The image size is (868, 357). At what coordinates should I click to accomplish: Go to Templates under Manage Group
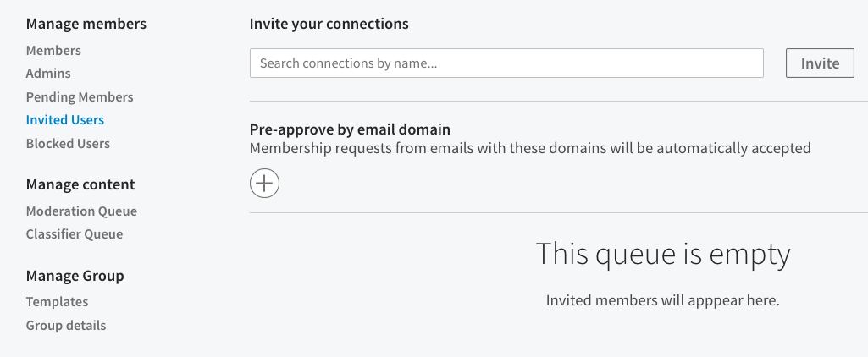57,302
